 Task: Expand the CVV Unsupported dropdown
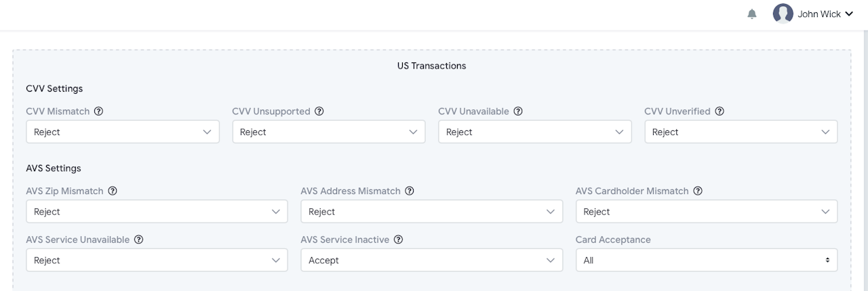[x=329, y=132]
